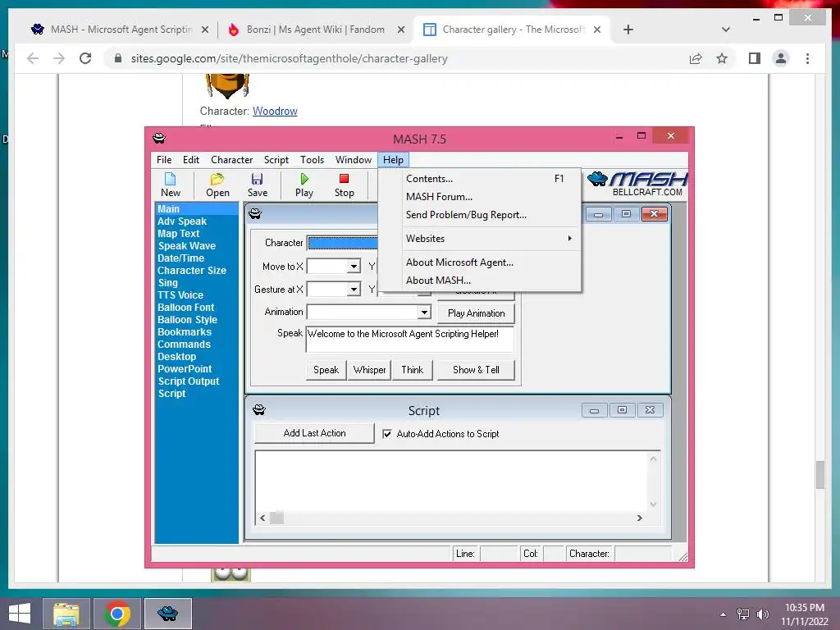
Task: Click the Speak button
Action: 326,370
